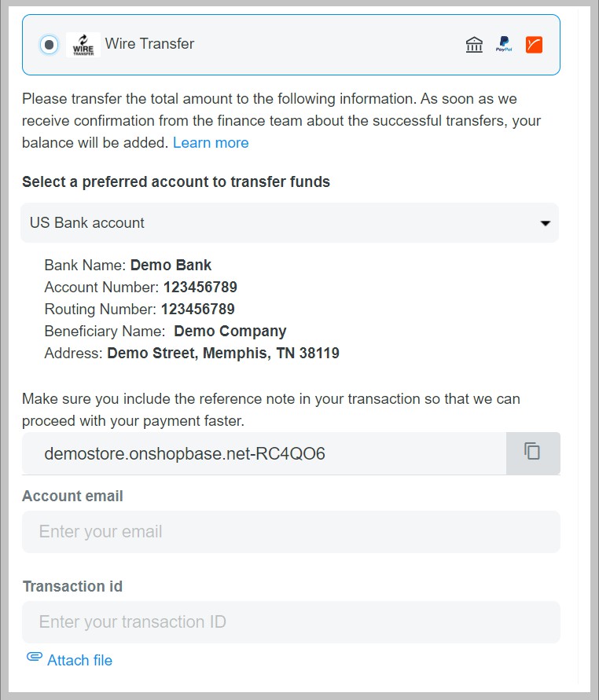Click the Account email input field
The width and height of the screenshot is (599, 700).
click(x=290, y=532)
